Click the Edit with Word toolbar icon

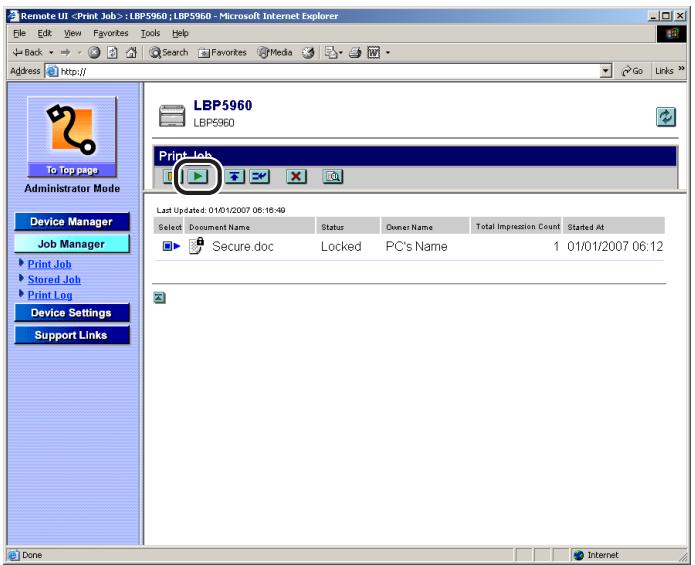pyautogui.click(x=374, y=53)
